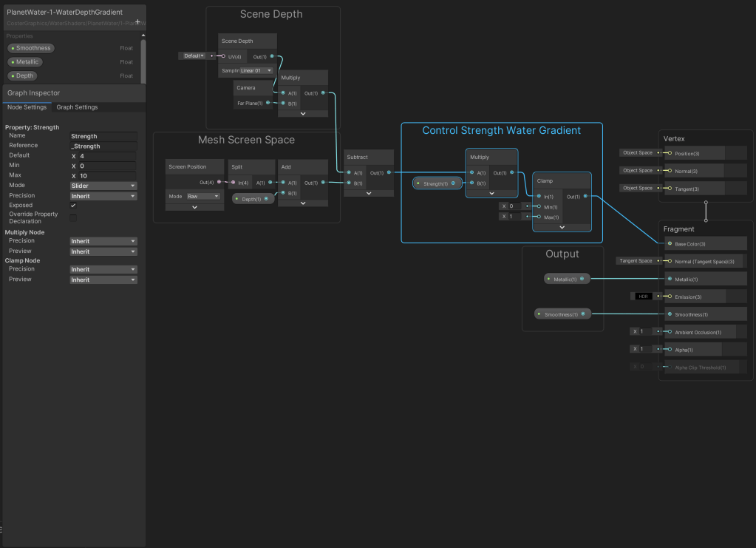Click the Base Color(3) input port on Fragment

pos(670,243)
